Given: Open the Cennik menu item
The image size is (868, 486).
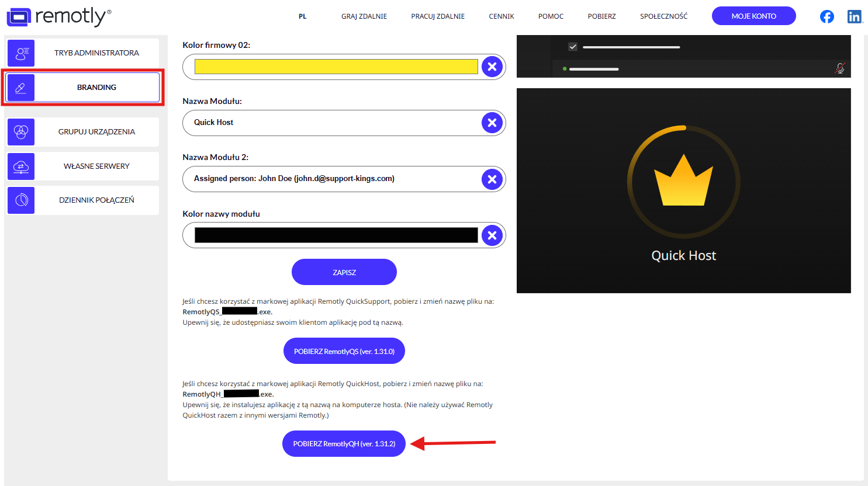Looking at the screenshot, I should pos(502,16).
